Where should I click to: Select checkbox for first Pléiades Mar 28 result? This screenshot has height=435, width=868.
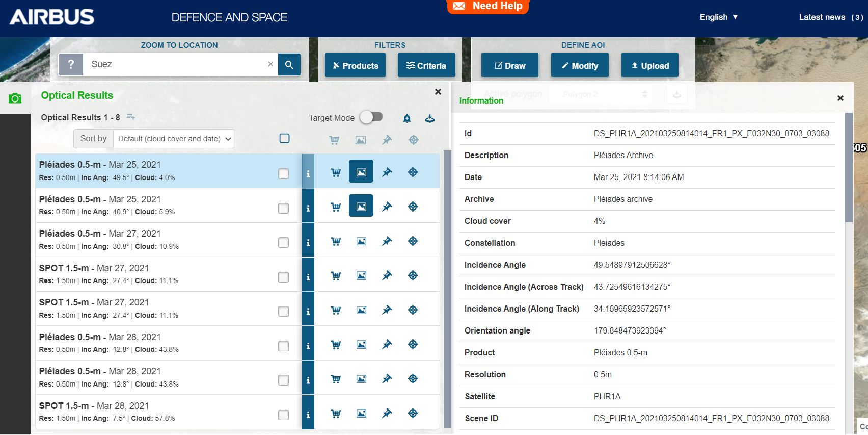point(284,346)
